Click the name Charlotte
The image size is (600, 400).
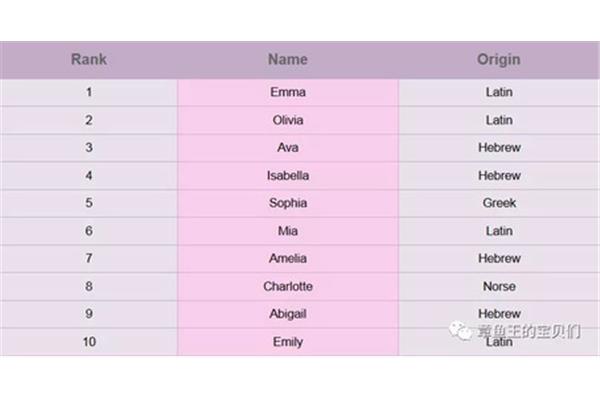[x=288, y=286]
